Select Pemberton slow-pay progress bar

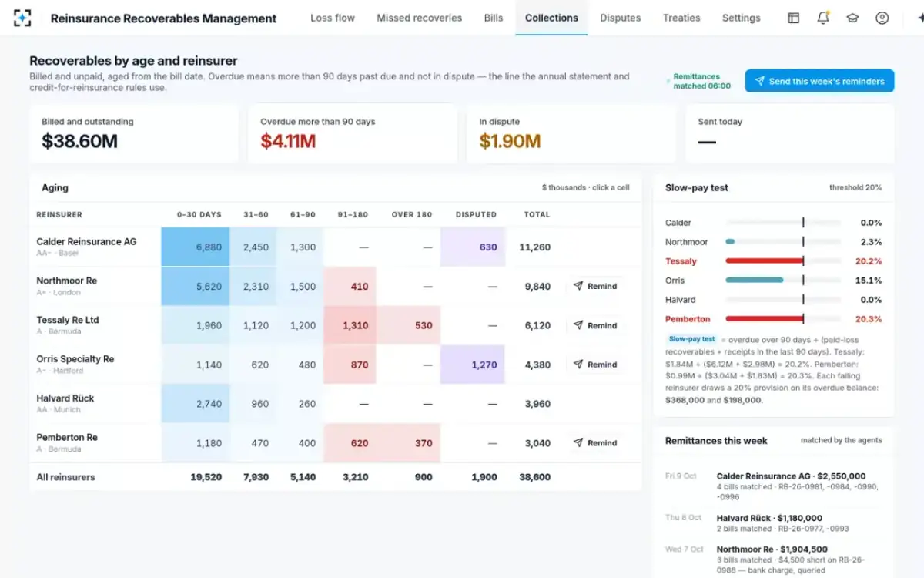pos(783,319)
